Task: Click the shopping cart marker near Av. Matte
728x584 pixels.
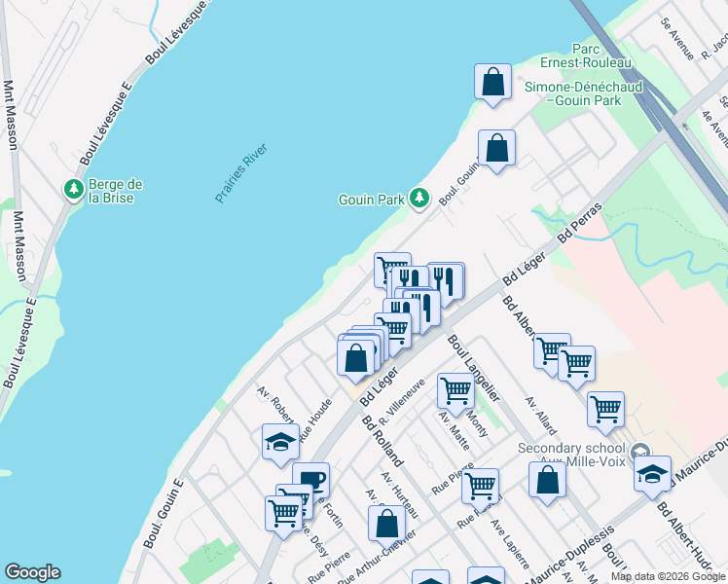Action: tap(455, 392)
